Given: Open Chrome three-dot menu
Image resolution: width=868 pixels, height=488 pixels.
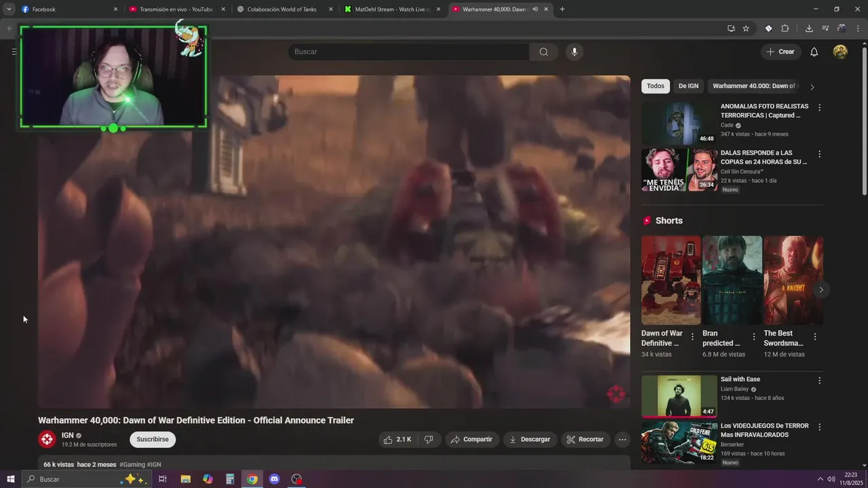Looking at the screenshot, I should (x=859, y=28).
